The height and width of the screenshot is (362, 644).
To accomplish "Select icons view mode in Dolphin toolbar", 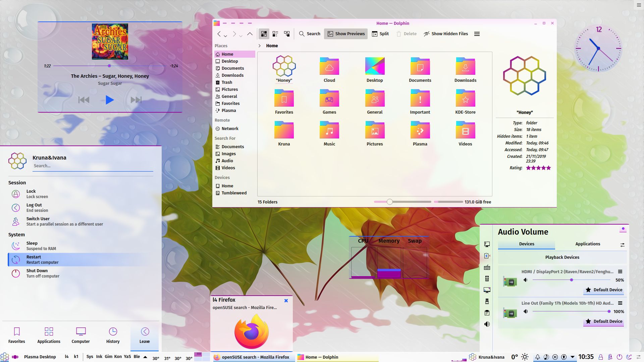I will click(264, 34).
